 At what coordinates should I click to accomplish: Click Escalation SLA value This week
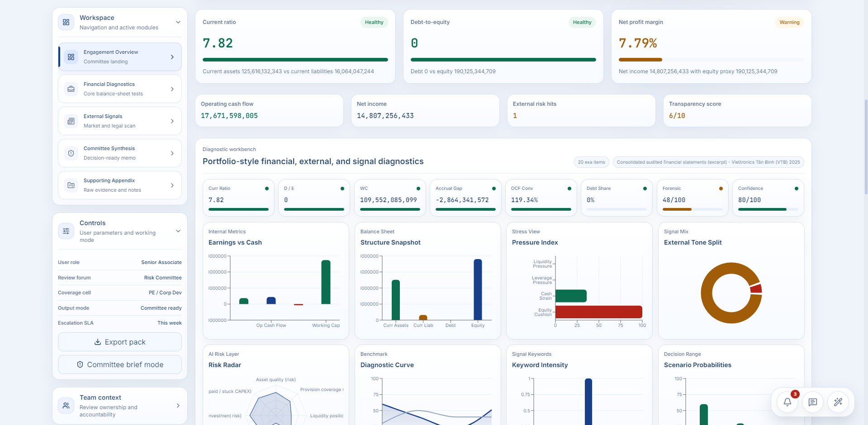tap(170, 323)
